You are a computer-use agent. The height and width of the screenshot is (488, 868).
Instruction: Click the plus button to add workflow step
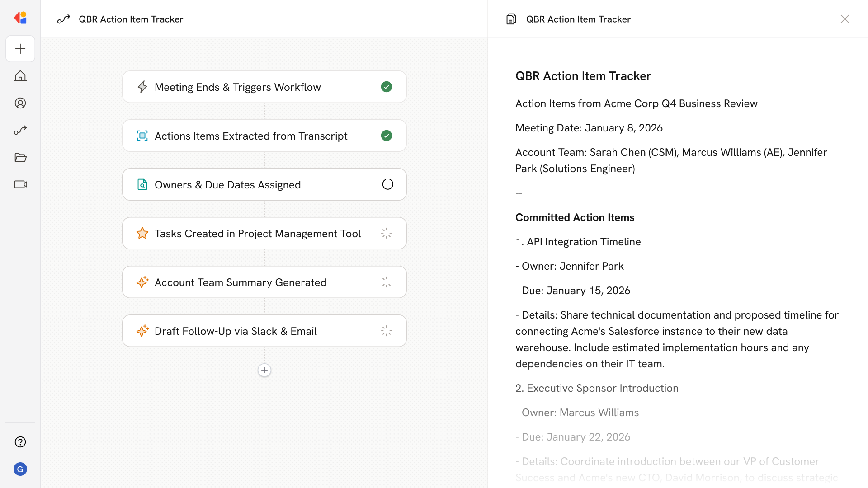coord(264,370)
